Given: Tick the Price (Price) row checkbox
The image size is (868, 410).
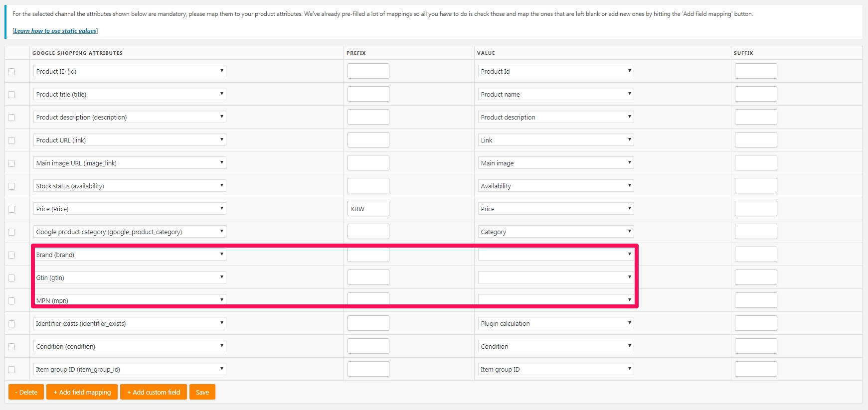Looking at the screenshot, I should (11, 209).
